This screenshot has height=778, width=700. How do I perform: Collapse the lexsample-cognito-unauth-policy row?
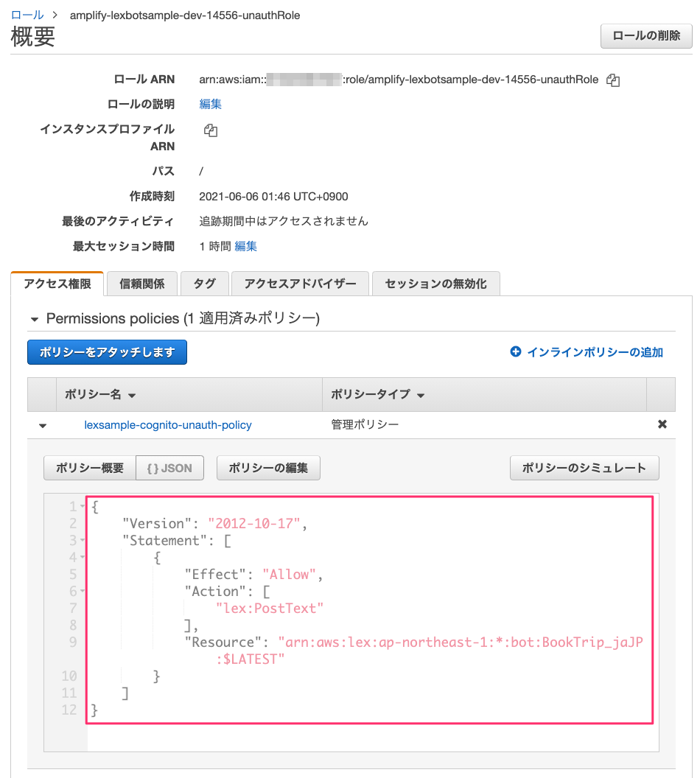42,425
